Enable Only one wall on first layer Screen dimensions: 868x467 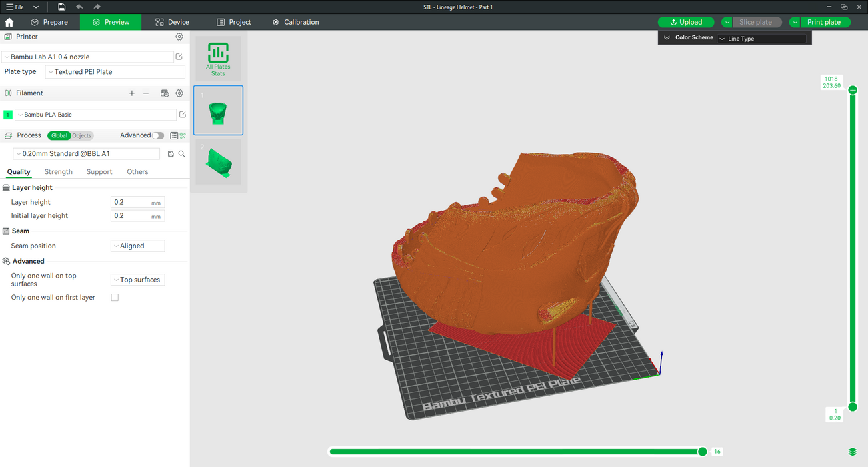(115, 298)
